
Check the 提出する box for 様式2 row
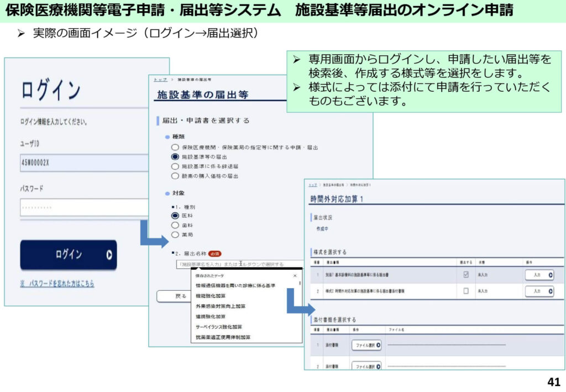[x=466, y=291]
